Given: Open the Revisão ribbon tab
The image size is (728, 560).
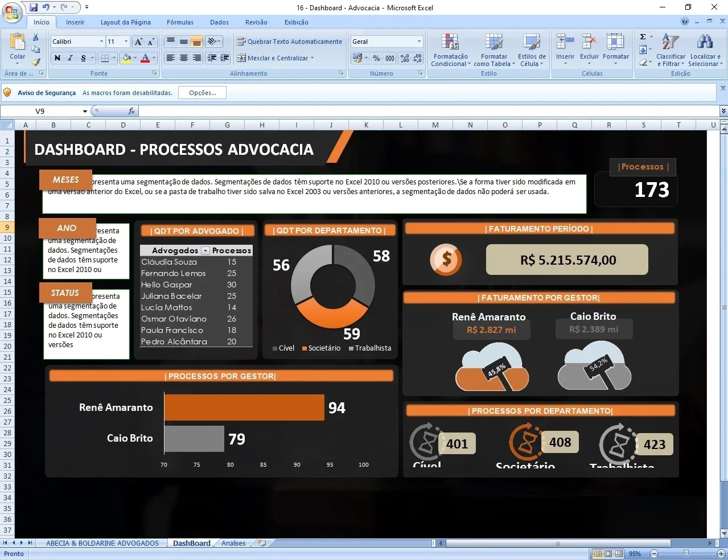Looking at the screenshot, I should tap(256, 22).
